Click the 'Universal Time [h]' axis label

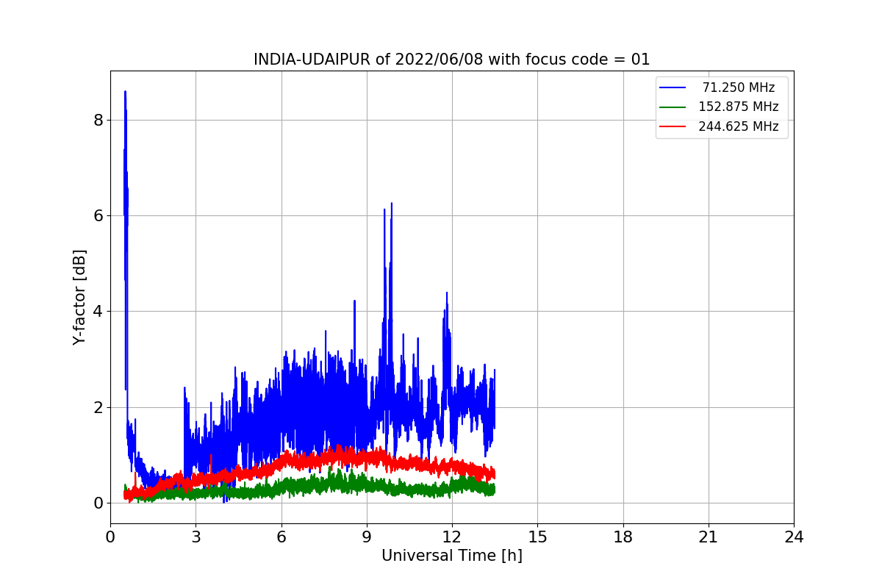point(452,556)
